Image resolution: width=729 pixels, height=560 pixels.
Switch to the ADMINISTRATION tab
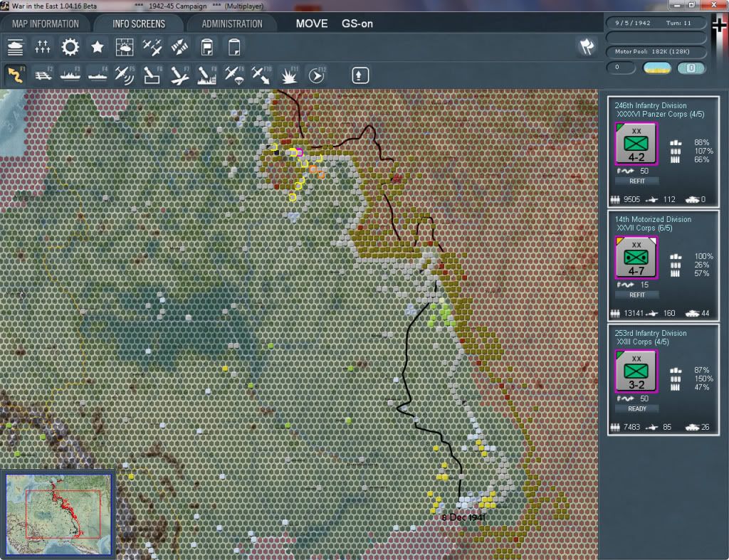click(232, 23)
